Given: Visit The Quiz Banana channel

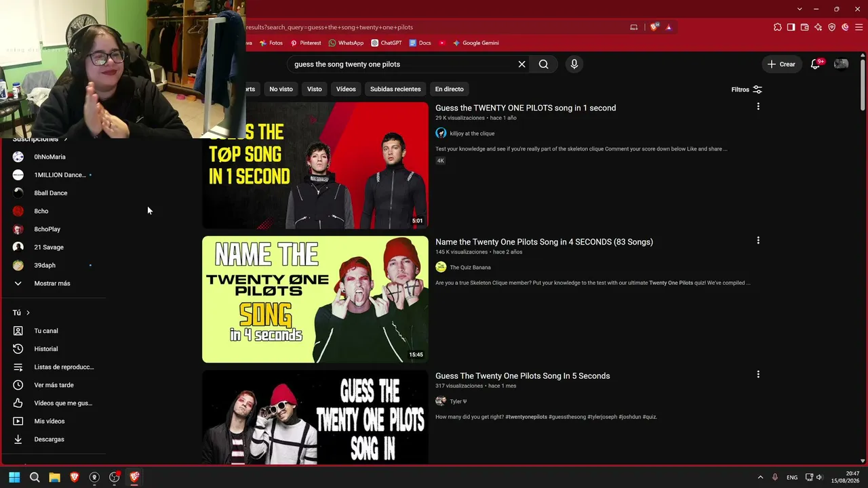Looking at the screenshot, I should click(470, 268).
